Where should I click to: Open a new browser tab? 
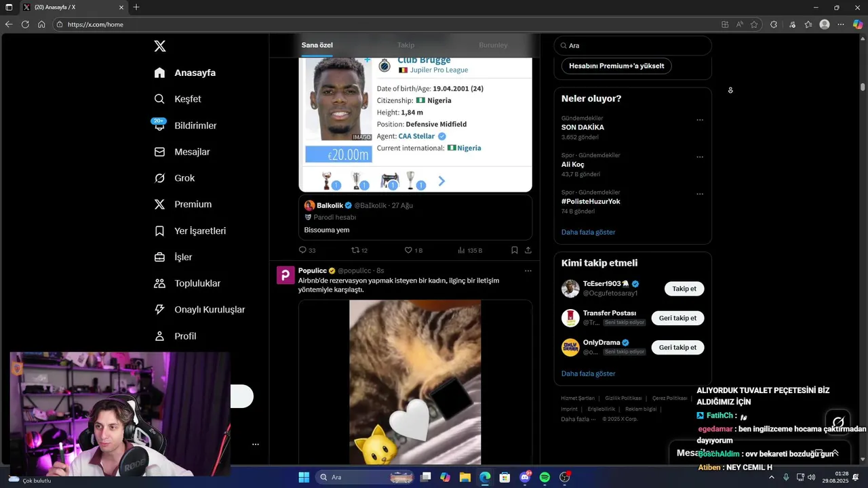[136, 7]
